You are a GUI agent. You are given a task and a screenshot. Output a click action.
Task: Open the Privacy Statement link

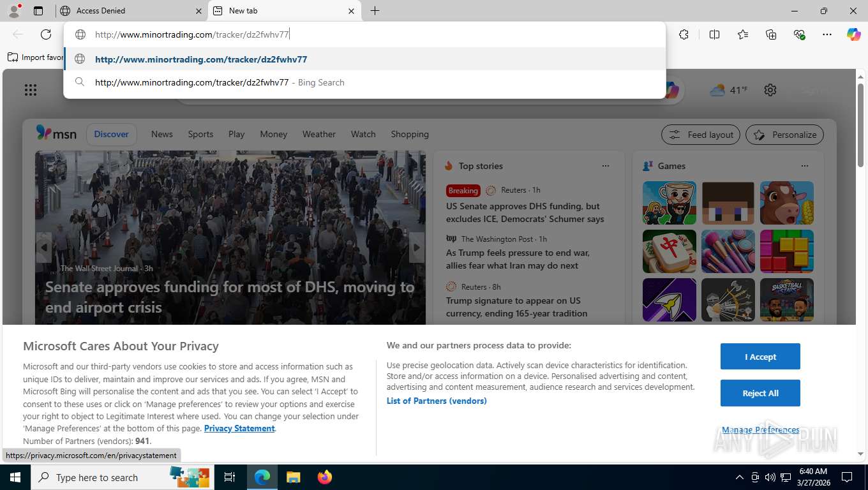[239, 428]
